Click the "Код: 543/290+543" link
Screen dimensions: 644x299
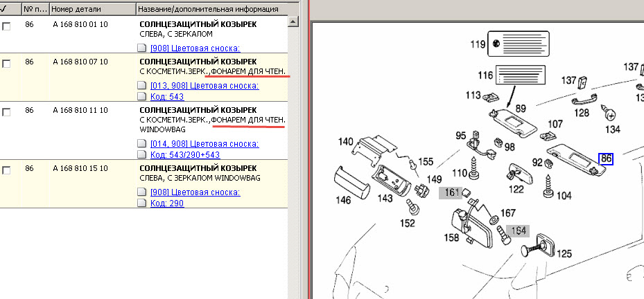point(185,154)
